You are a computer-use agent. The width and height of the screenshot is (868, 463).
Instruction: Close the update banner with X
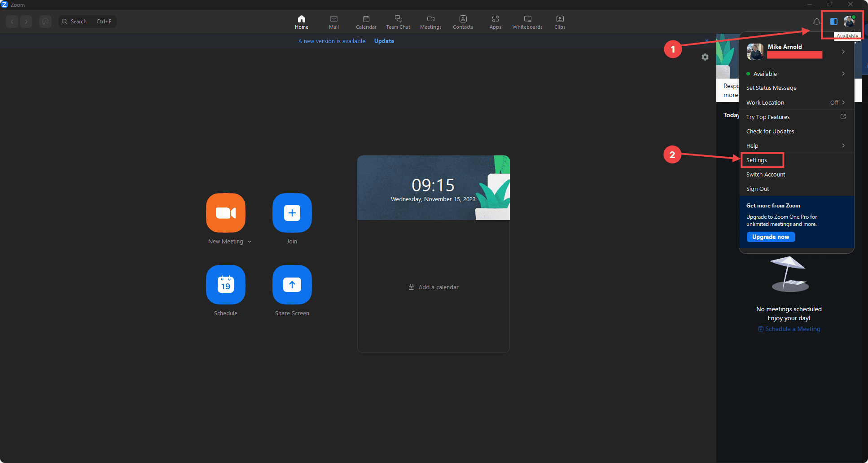(x=707, y=41)
